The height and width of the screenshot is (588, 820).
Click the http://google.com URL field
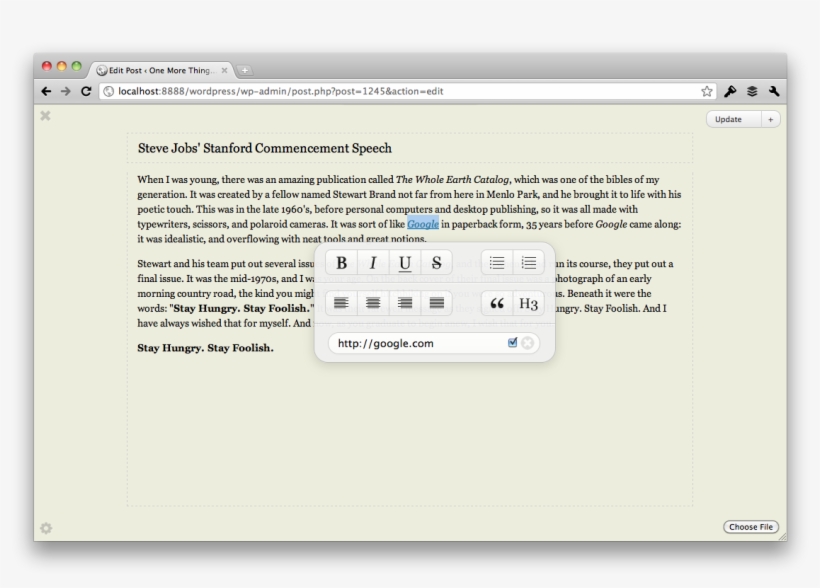point(415,343)
